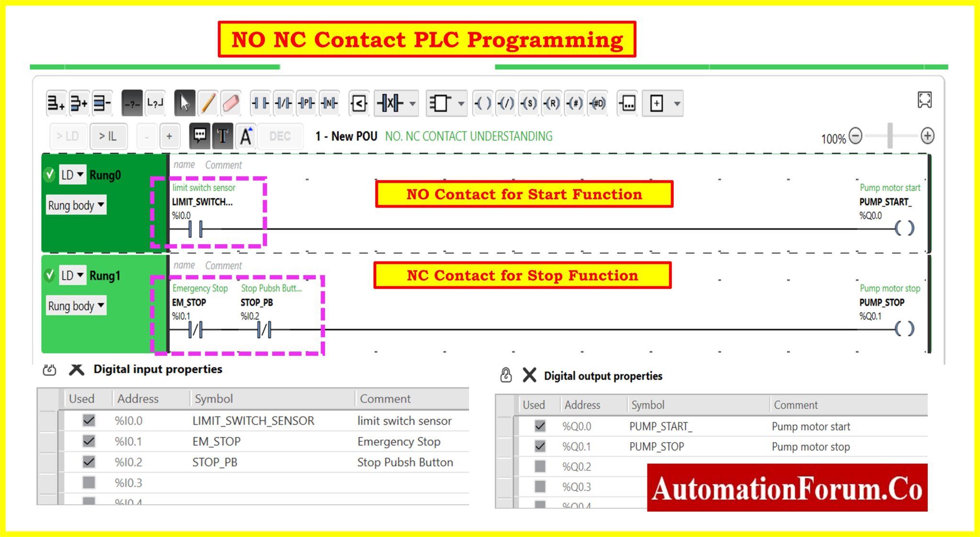Select the DEC display mode
This screenshot has height=537, width=980.
point(280,136)
